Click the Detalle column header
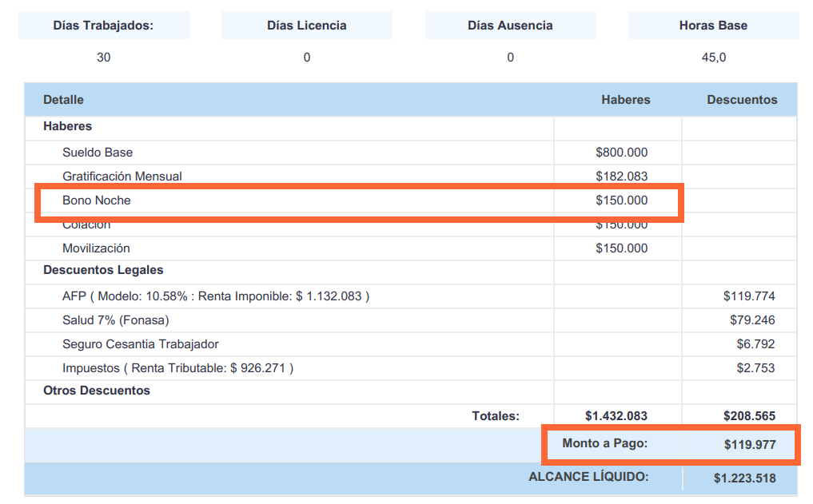The image size is (813, 504). click(64, 100)
